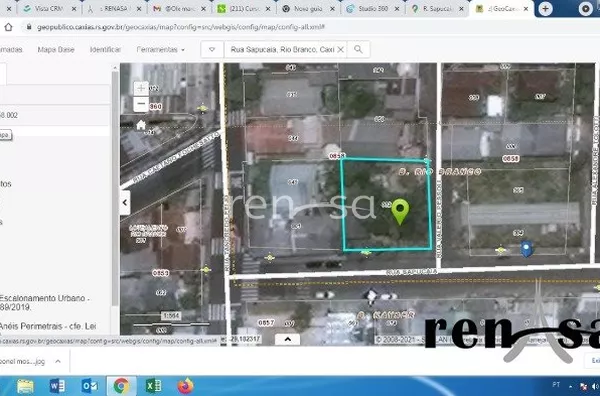Open the Mapa Base menu
This screenshot has height=396, width=600.
(56, 49)
